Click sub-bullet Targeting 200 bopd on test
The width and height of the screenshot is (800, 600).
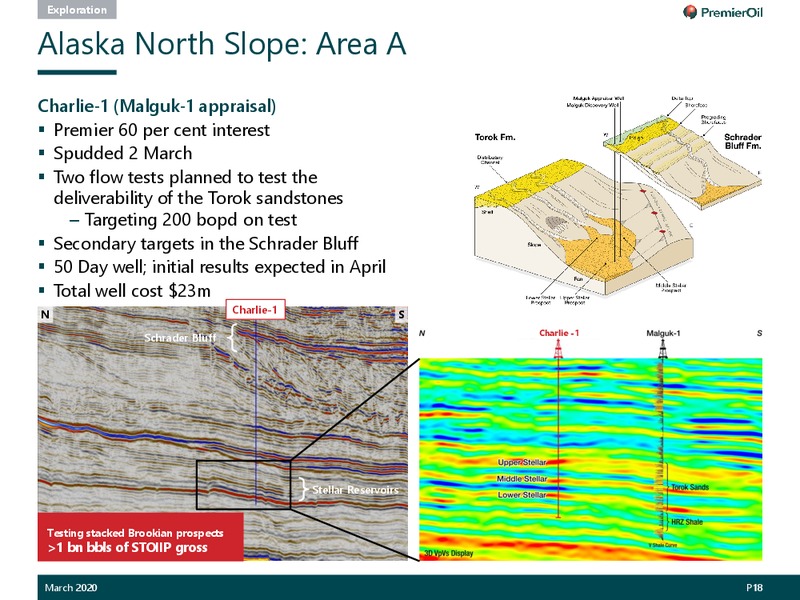coord(191,220)
